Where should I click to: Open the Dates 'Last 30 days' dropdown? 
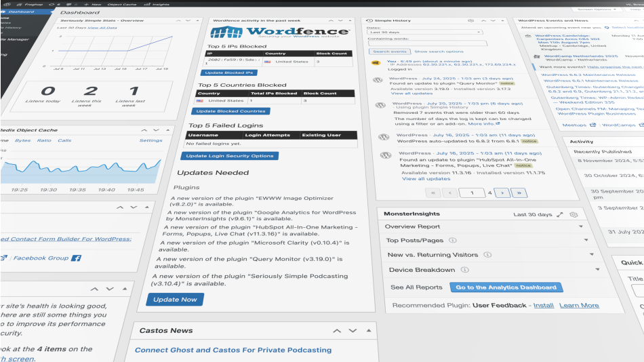click(425, 32)
